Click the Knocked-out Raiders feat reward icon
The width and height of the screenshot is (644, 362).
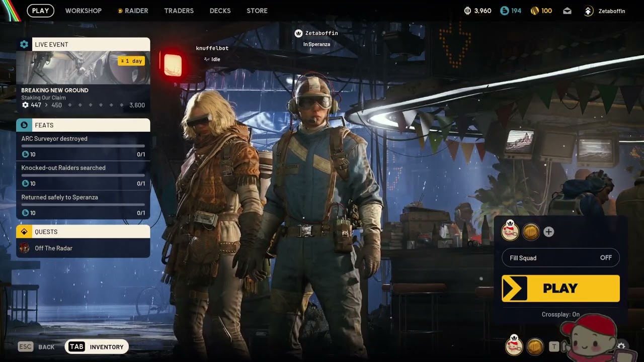[x=25, y=184]
